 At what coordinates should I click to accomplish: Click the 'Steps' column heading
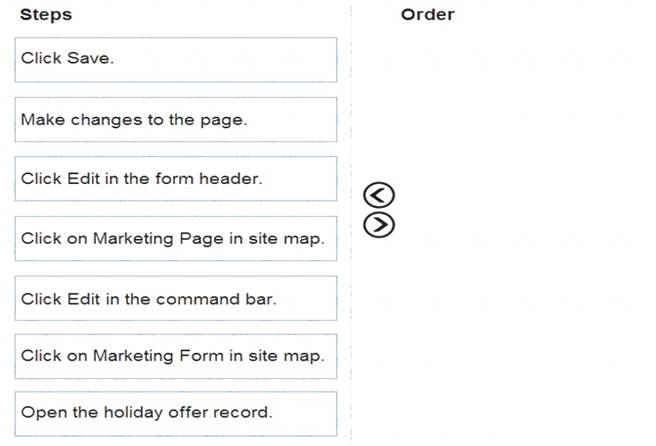46,15
